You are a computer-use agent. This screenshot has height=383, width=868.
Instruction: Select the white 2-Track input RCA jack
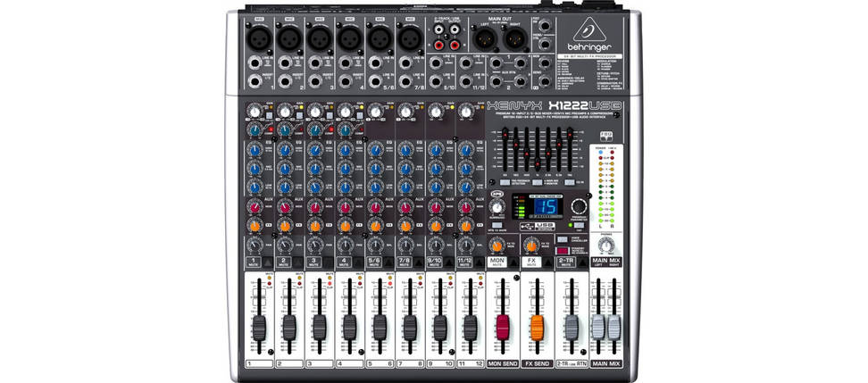point(438,31)
